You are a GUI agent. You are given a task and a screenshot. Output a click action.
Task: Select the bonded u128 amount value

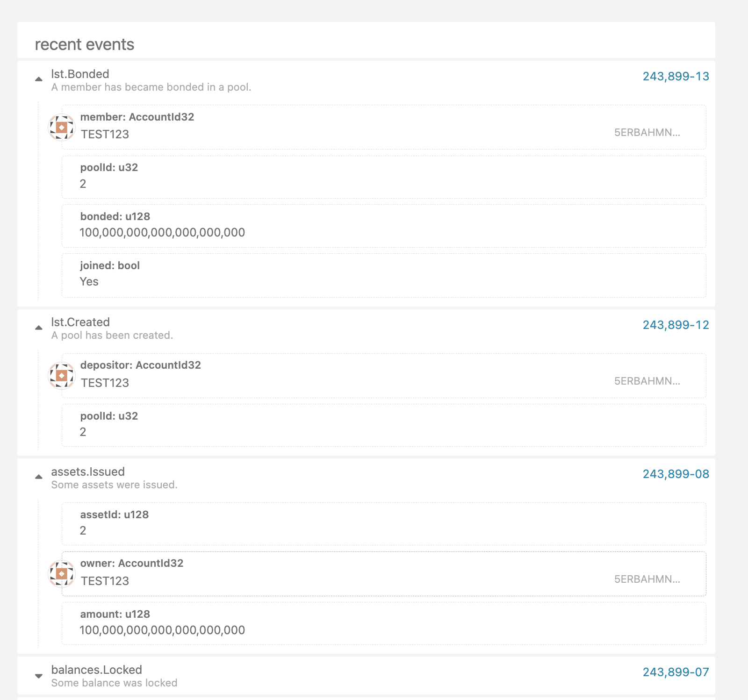[x=162, y=232]
